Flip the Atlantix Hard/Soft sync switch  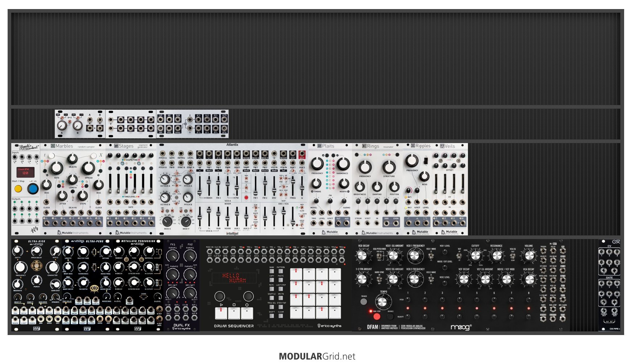click(177, 174)
